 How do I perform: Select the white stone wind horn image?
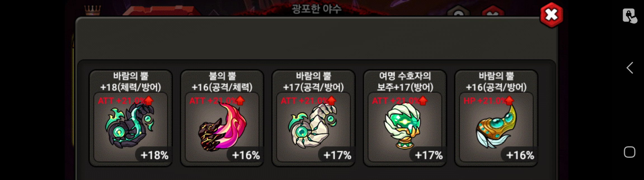tap(313, 126)
